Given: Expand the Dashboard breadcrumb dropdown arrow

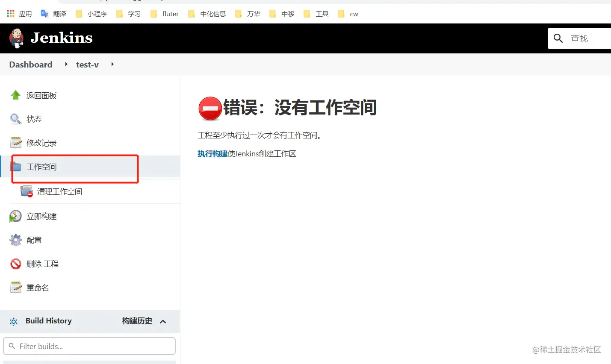Looking at the screenshot, I should (x=66, y=64).
